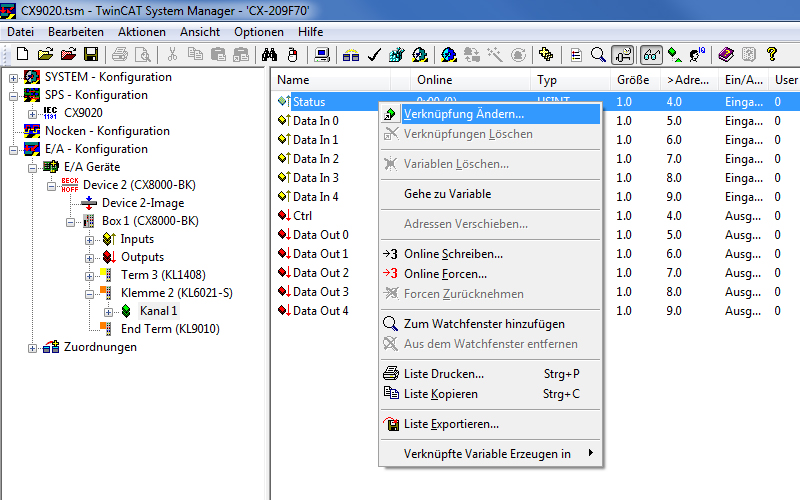Click the purple book Reference icon
Image resolution: width=800 pixels, height=500 pixels.
pos(726,54)
